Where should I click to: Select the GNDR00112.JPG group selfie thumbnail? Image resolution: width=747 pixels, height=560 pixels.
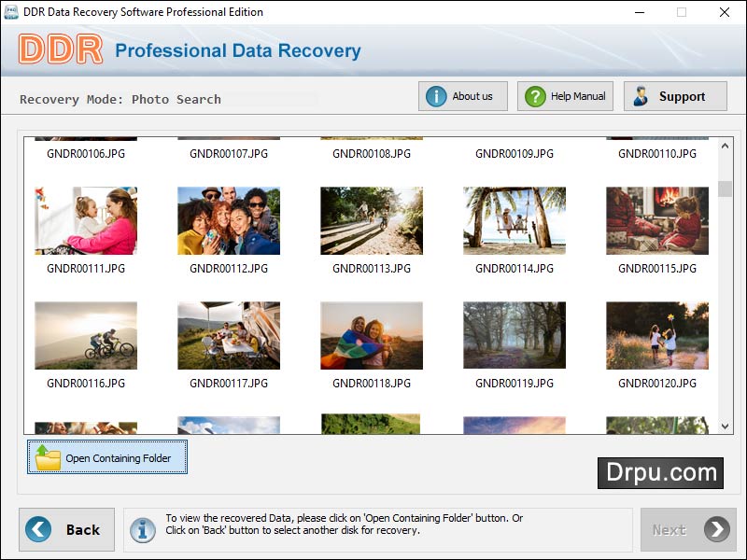click(x=229, y=220)
